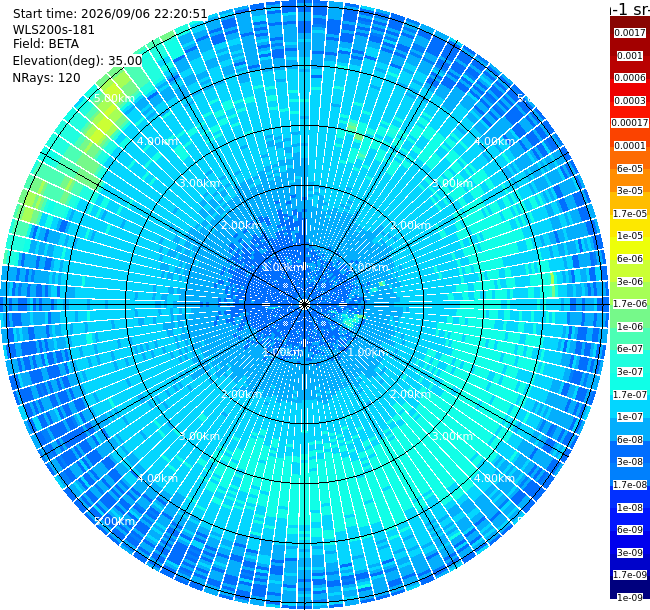Click the 1.7e-08 colorbar label
The image size is (650, 610).
[x=630, y=485]
